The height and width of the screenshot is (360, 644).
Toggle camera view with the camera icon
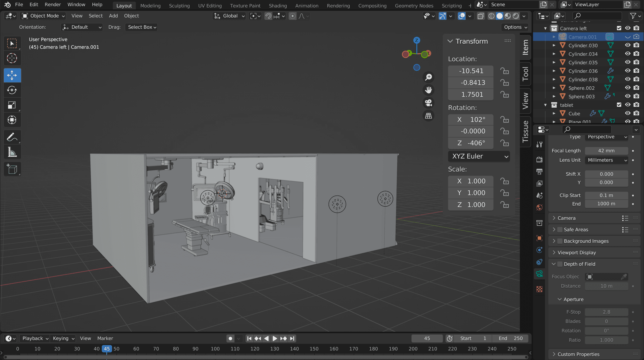point(428,103)
